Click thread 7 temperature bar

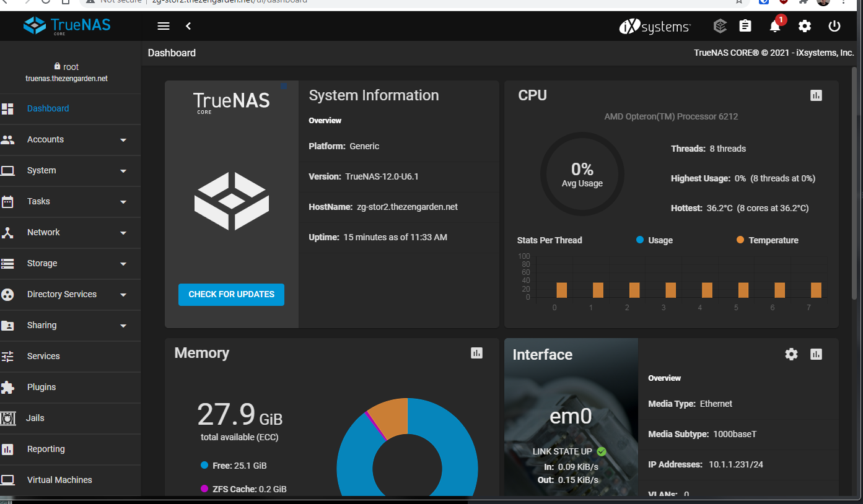[x=817, y=290]
